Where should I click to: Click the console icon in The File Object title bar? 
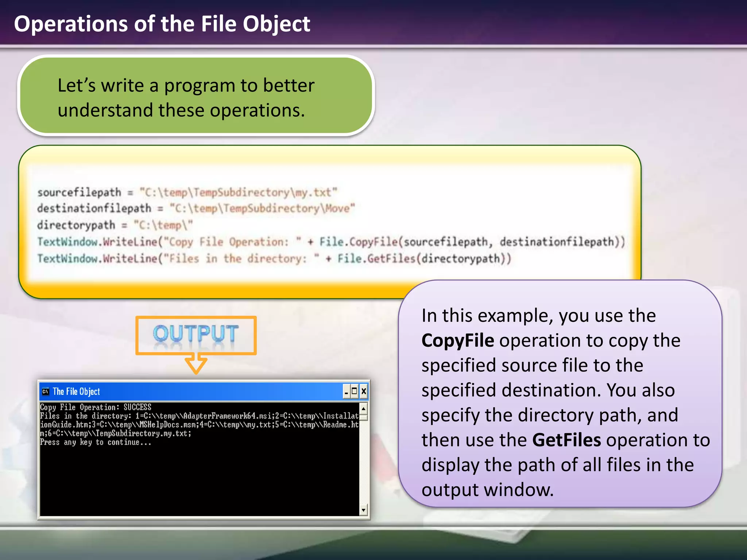tap(46, 392)
